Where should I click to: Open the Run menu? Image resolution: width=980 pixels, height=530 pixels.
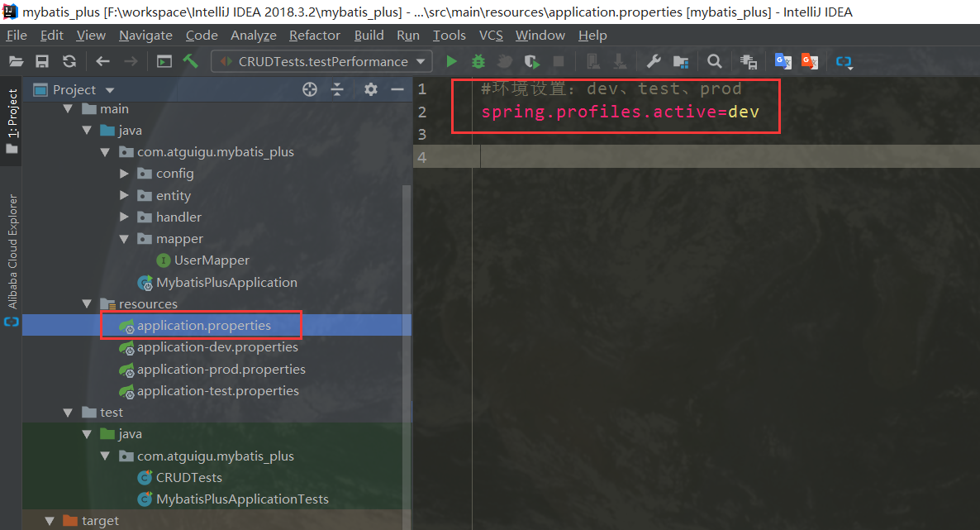click(408, 36)
